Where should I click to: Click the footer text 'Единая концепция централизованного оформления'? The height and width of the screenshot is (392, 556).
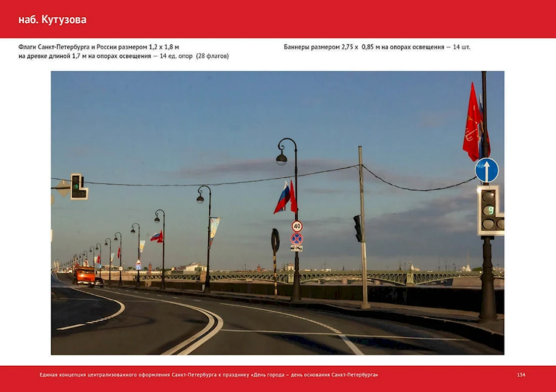pos(105,375)
